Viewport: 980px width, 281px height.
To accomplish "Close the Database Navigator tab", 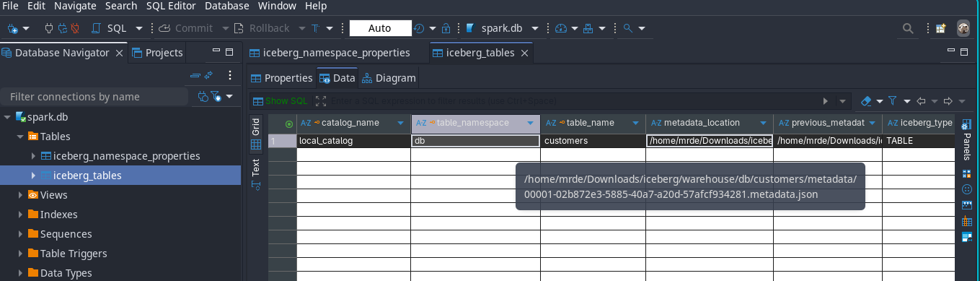I will click(x=119, y=53).
